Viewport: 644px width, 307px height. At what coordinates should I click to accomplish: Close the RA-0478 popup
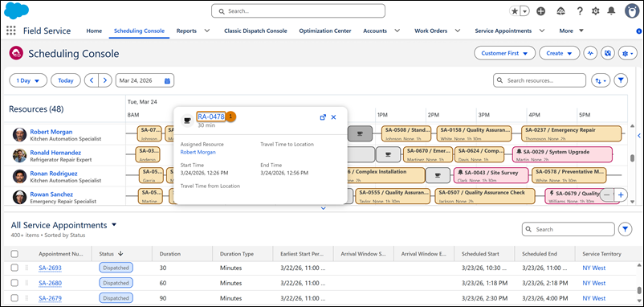coord(333,117)
